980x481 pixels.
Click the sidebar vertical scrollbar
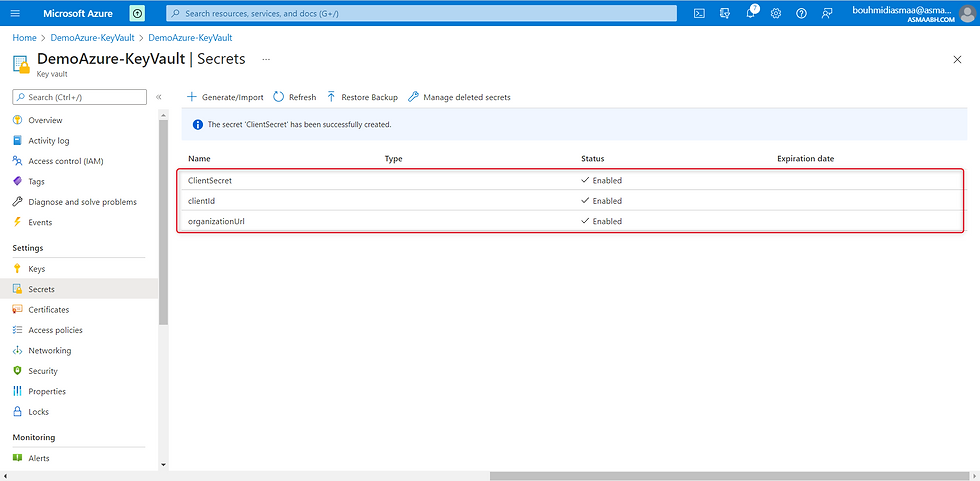(164, 222)
